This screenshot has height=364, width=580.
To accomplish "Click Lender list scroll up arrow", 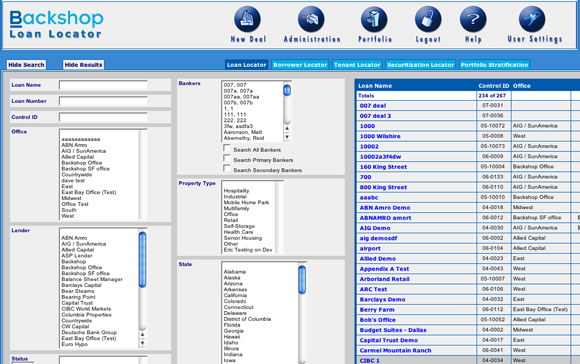I will coord(142,334).
